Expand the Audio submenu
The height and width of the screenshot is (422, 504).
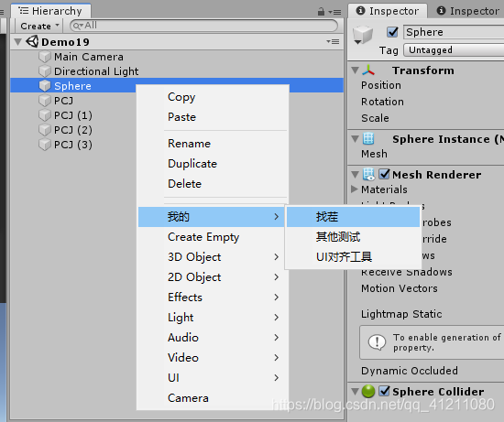point(211,338)
